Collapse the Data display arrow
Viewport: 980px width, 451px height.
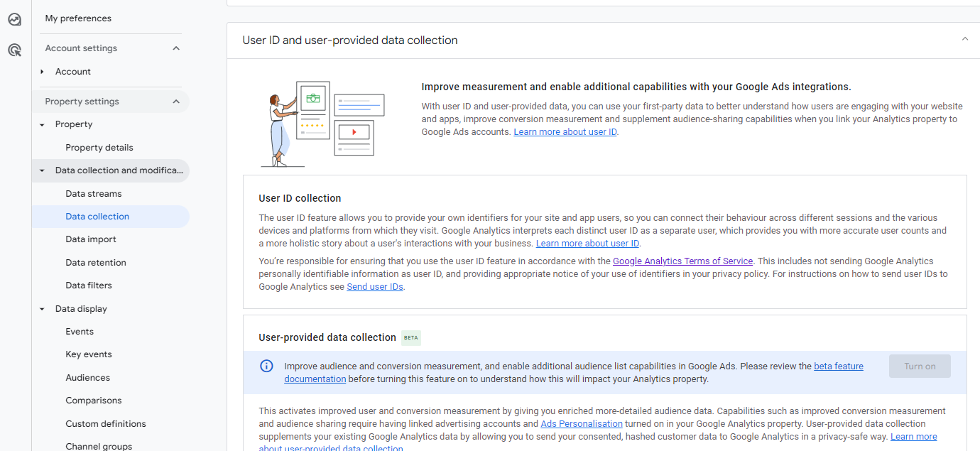[43, 309]
